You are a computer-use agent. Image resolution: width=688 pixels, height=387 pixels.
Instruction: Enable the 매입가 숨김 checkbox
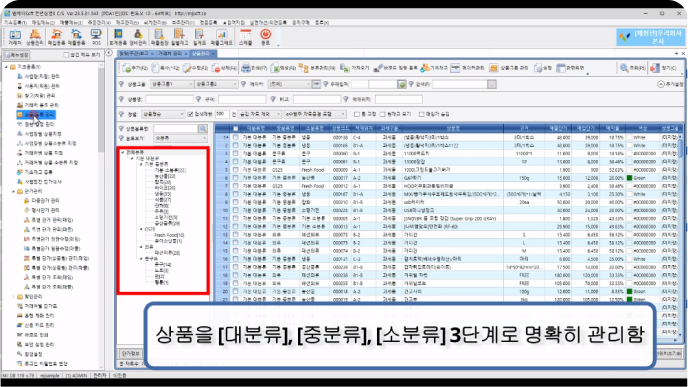point(422,114)
